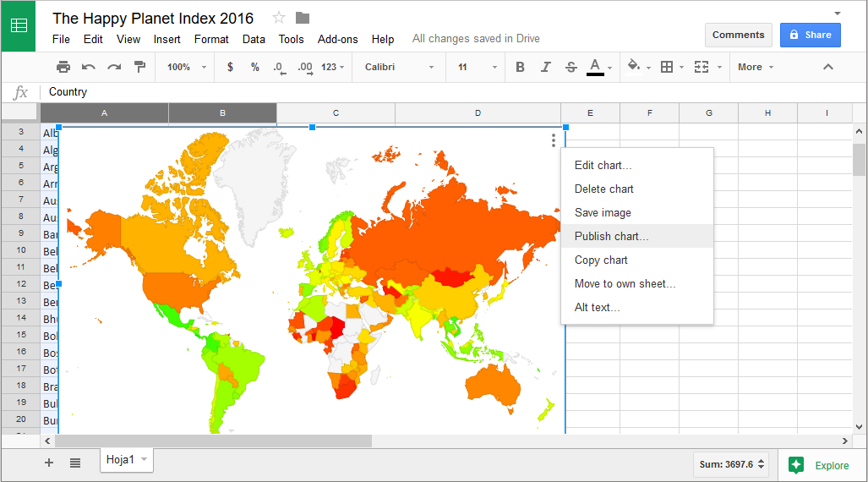Choose Publish chart from context menu
The image size is (868, 482).
pos(611,236)
